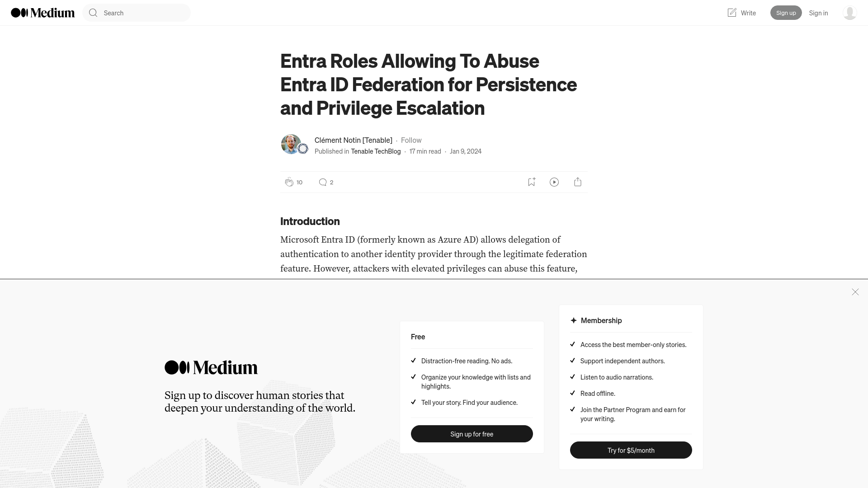Click the bookmark/save icon
The image size is (868, 488).
[531, 182]
